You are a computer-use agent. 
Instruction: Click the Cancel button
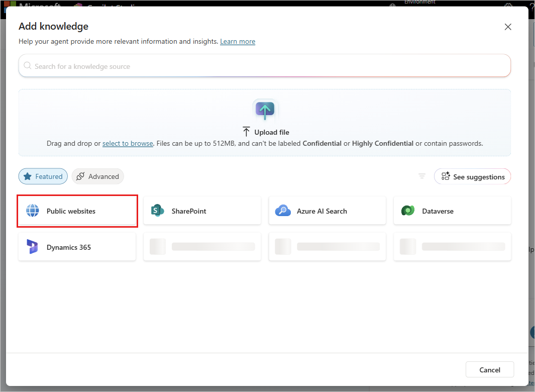point(490,369)
